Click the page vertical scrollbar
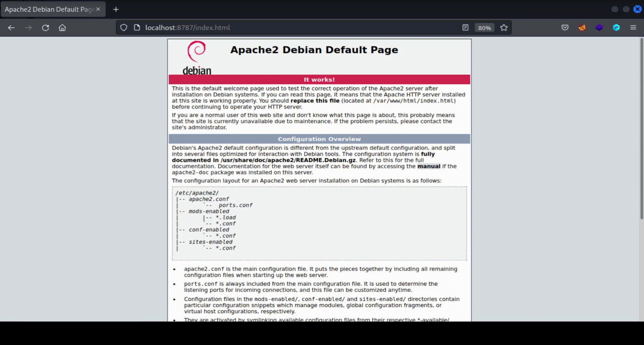The height and width of the screenshot is (345, 644). [x=642, y=129]
